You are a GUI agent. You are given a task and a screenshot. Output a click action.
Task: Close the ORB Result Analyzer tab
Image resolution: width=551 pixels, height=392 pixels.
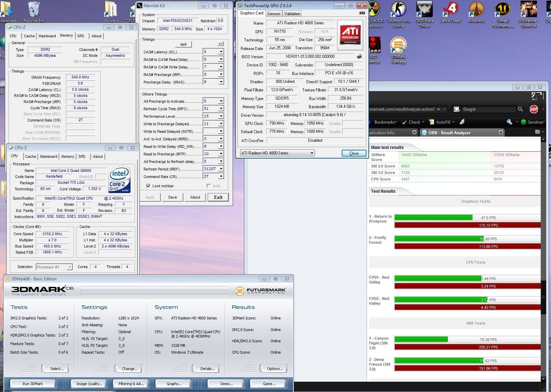click(501, 132)
